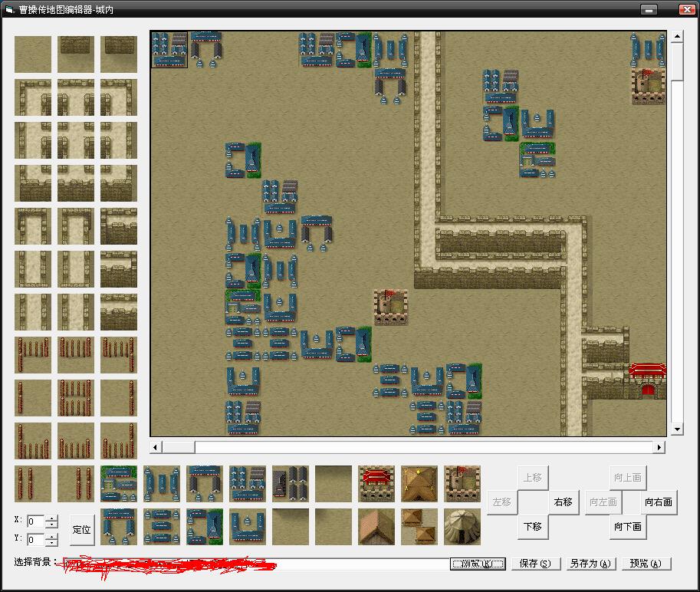Select the fence top-left corner tile
Viewport: 700px width, 592px height.
(x=33, y=355)
